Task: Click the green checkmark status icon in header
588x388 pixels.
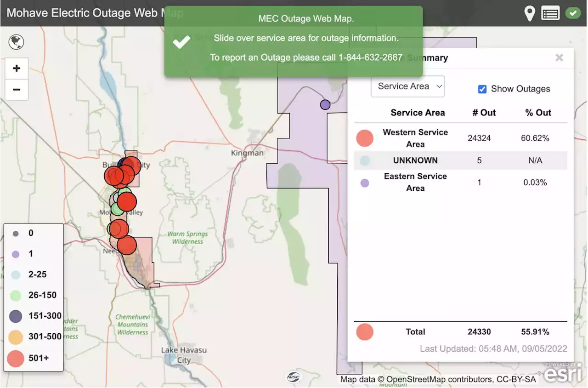Action: coord(573,13)
